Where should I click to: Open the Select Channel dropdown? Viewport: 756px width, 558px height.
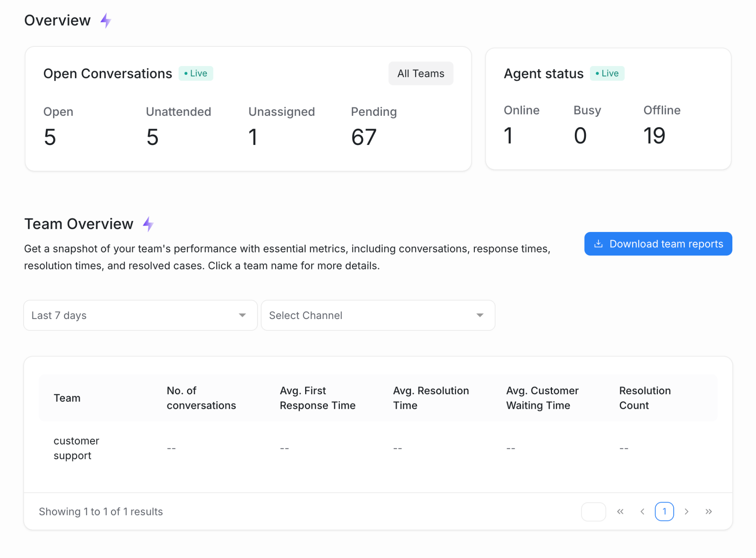(378, 315)
